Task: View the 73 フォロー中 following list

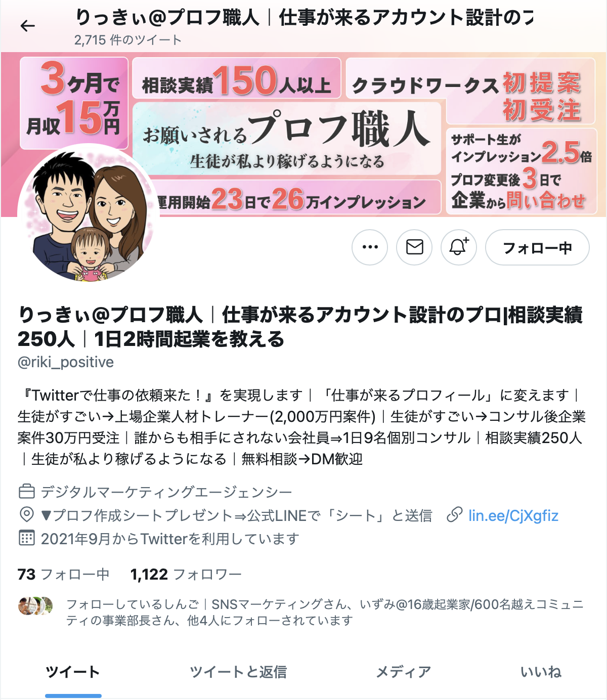Action: tap(63, 574)
